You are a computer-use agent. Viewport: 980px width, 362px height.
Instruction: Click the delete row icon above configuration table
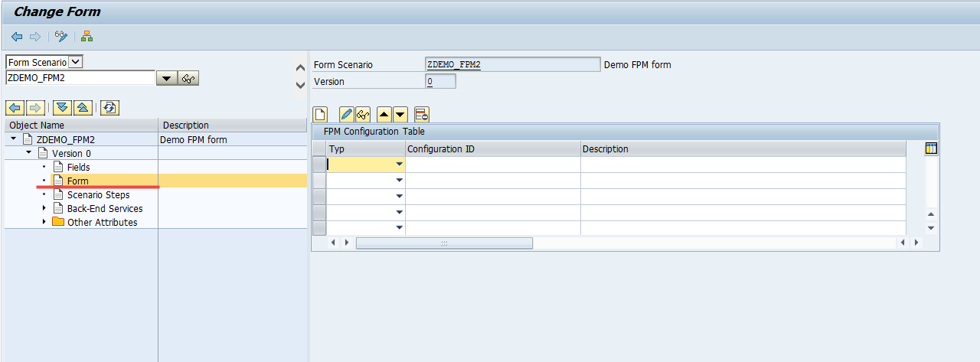point(421,115)
